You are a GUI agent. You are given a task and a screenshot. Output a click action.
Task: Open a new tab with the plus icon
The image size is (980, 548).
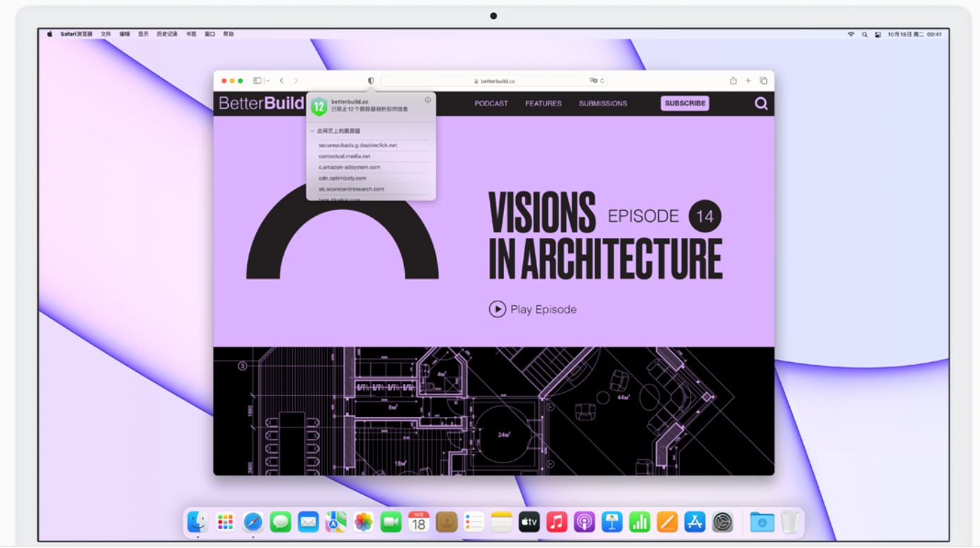(x=748, y=81)
